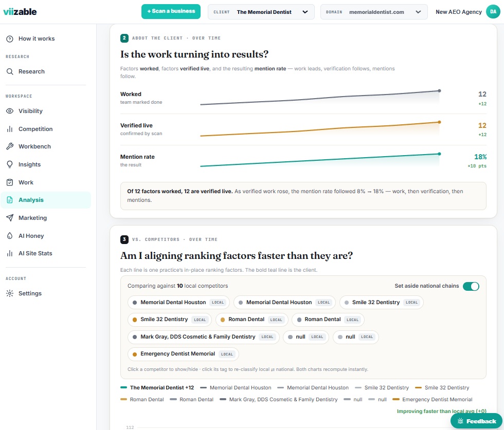Image resolution: width=504 pixels, height=430 pixels.
Task: Toggle the gray-dot Roman Dental chip
Action: pos(328,320)
